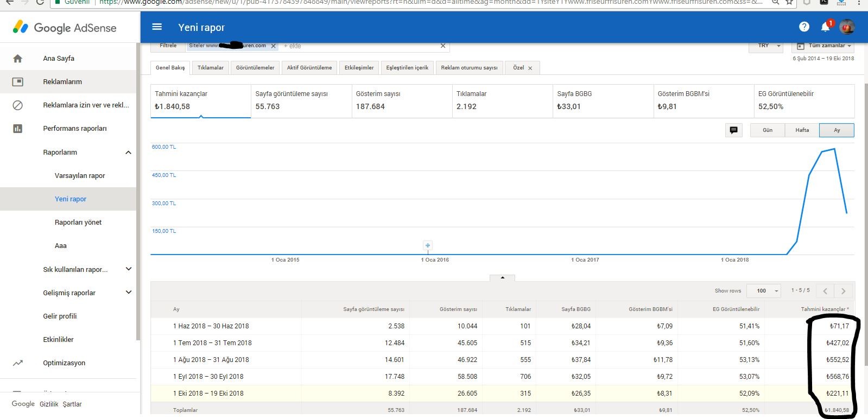Click the + ekle filter input field

[x=358, y=46]
